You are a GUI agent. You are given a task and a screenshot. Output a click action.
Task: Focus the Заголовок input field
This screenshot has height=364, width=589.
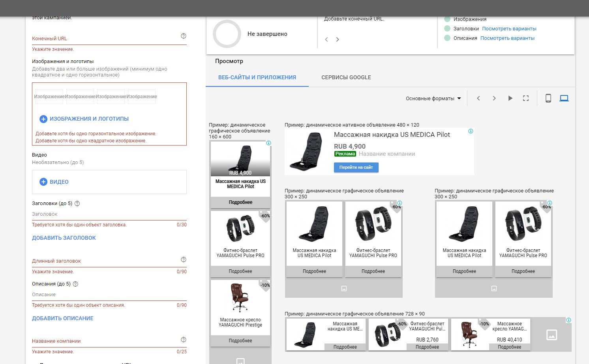click(x=109, y=214)
